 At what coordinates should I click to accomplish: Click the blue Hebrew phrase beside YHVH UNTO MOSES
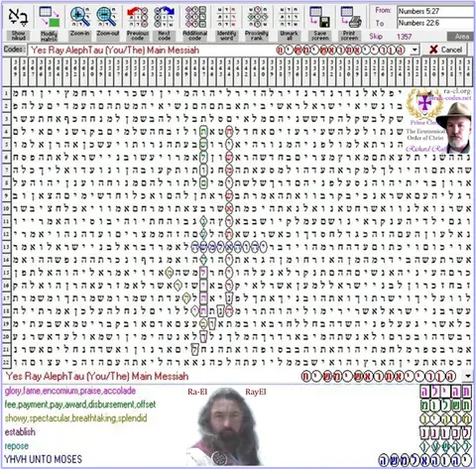pos(425,460)
